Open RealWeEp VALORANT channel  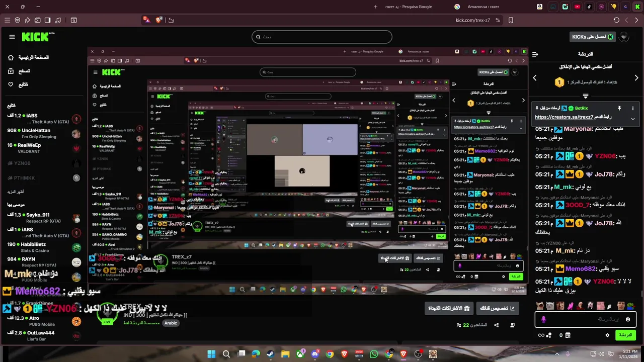[x=44, y=148]
